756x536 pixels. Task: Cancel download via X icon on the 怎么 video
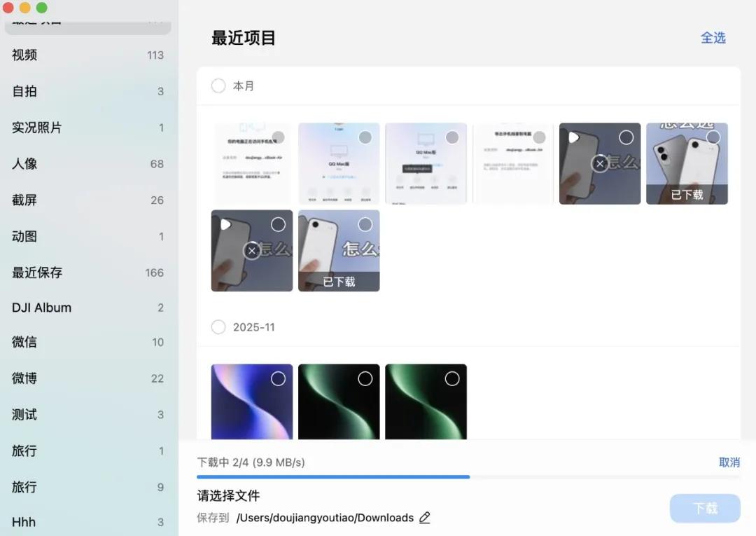point(600,163)
